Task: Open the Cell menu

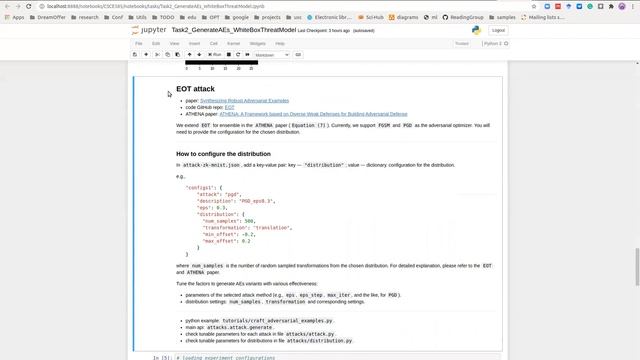Action: (213, 43)
